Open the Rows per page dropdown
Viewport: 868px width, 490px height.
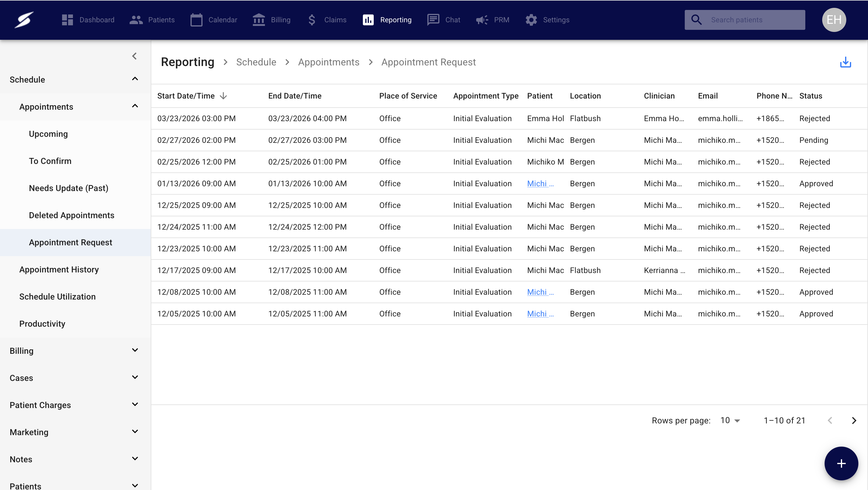pyautogui.click(x=730, y=420)
